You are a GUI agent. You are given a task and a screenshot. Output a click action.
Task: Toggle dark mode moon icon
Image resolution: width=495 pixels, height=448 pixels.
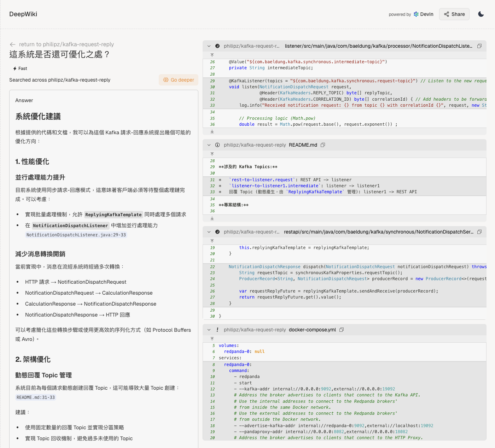click(x=481, y=14)
